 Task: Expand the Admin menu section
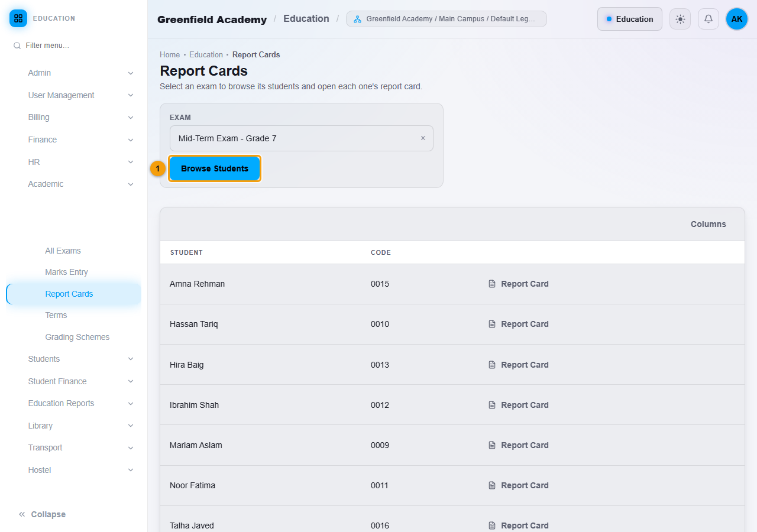pyautogui.click(x=74, y=73)
